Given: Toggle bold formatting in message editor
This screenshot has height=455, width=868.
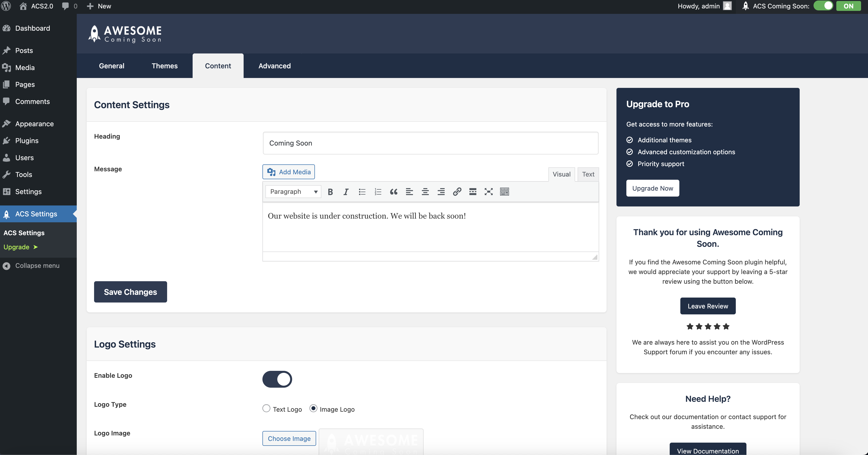Looking at the screenshot, I should pos(330,192).
